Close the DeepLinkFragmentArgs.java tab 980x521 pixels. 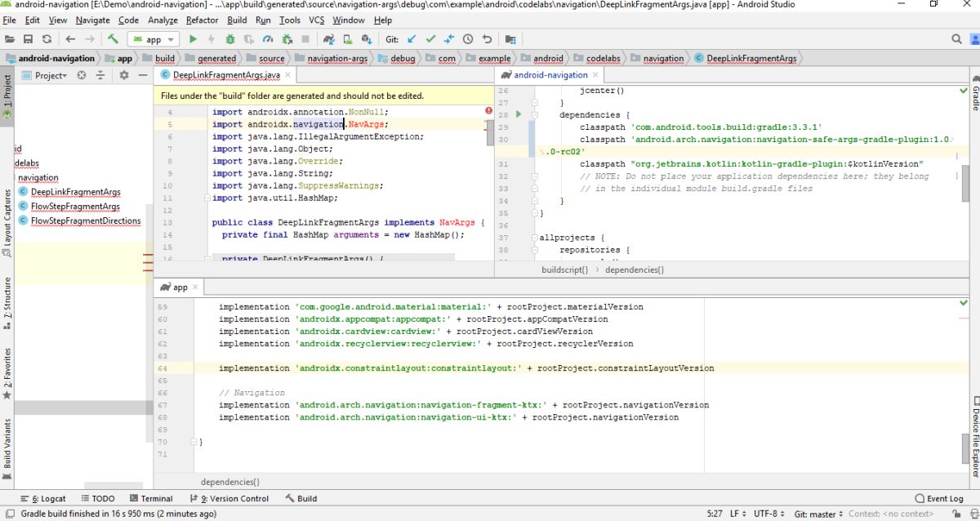(x=287, y=75)
